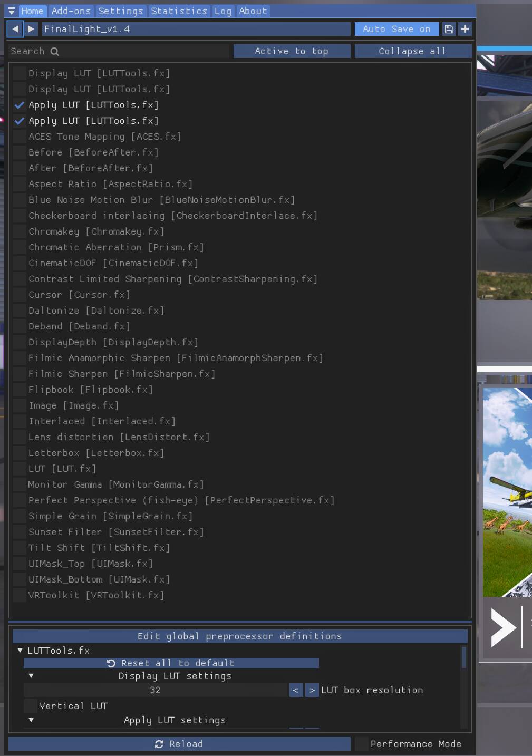Enable Deband effect checkbox
The width and height of the screenshot is (532, 756).
pyautogui.click(x=20, y=326)
